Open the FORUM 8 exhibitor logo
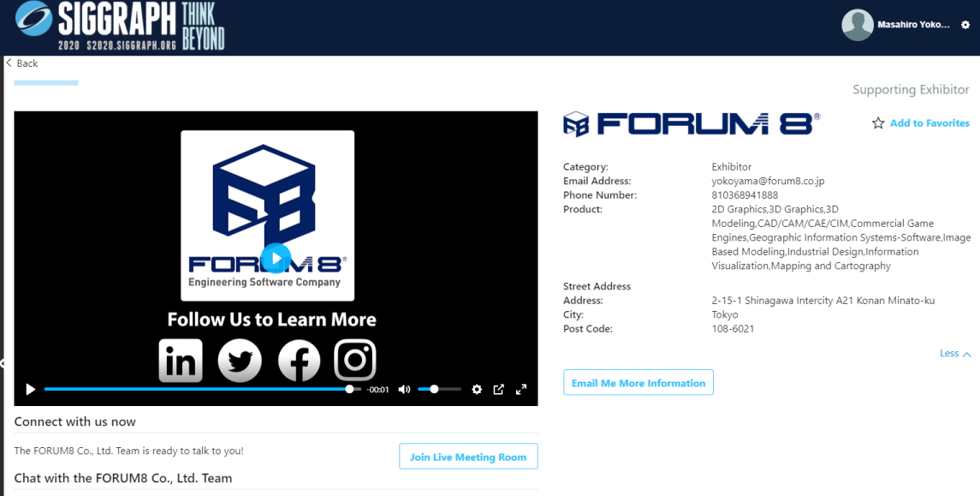The width and height of the screenshot is (980, 496). 692,124
